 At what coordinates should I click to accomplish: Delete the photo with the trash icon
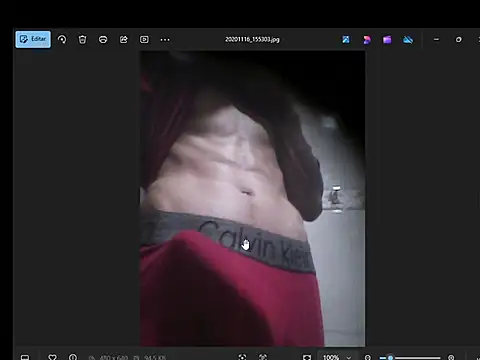click(82, 40)
